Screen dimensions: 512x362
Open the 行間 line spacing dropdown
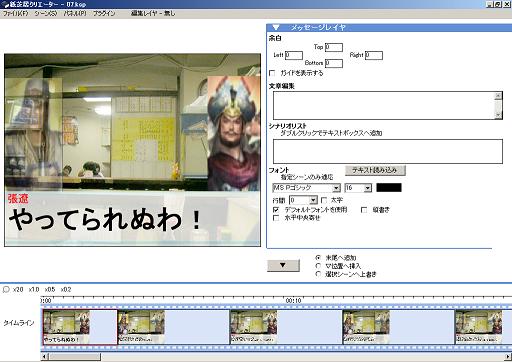313,200
